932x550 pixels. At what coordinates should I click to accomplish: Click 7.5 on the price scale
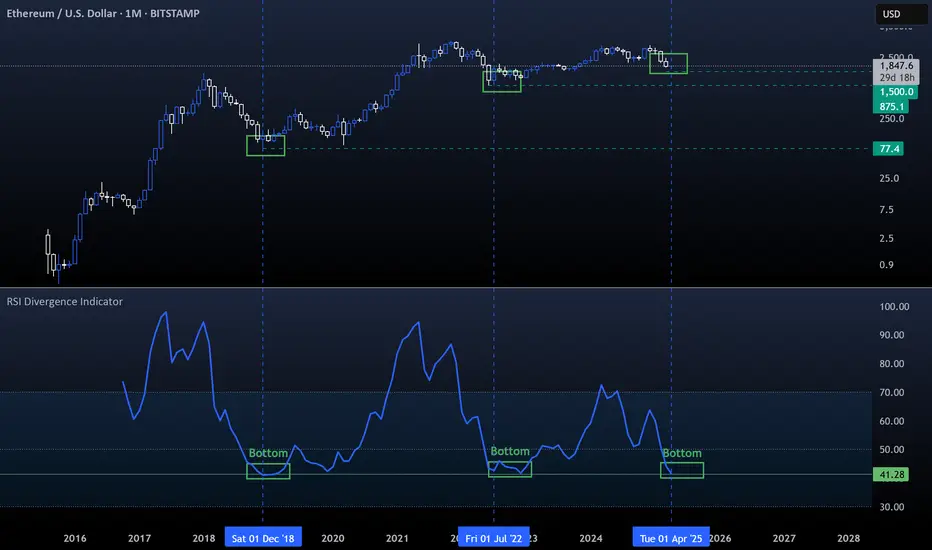pyautogui.click(x=886, y=209)
